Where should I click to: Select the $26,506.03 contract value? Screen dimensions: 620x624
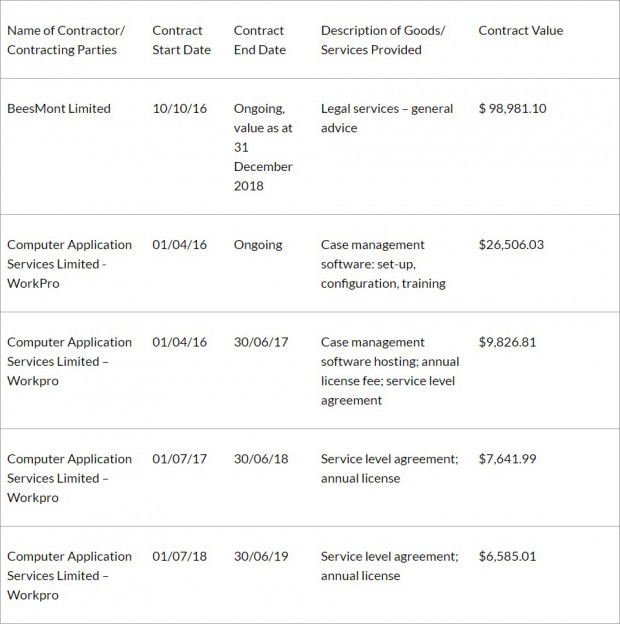(x=511, y=245)
